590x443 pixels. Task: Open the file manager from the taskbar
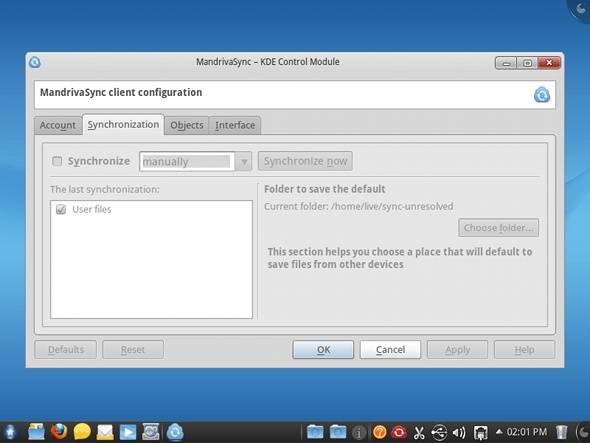pos(36,432)
